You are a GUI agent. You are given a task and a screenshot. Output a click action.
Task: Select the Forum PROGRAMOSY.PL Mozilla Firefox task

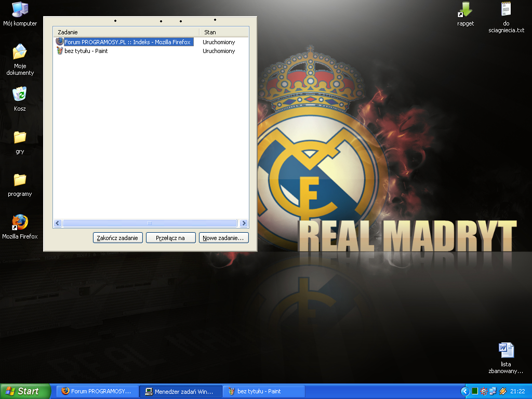pos(127,42)
